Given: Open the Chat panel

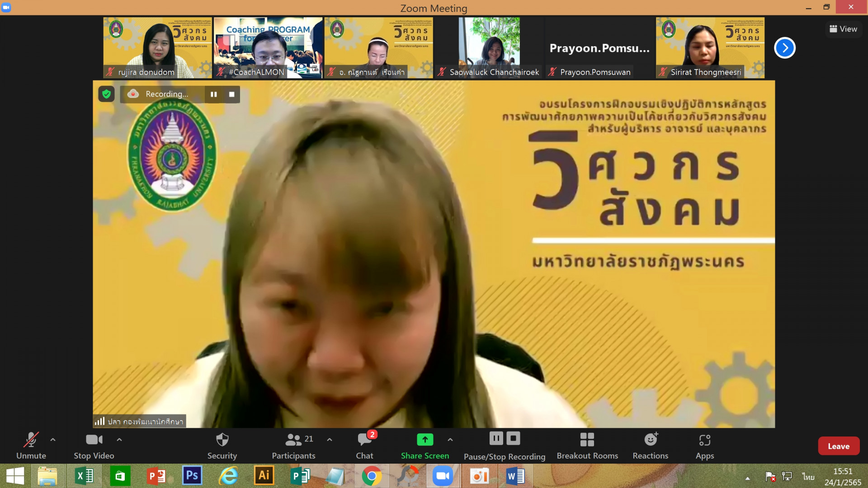Looking at the screenshot, I should click(364, 446).
